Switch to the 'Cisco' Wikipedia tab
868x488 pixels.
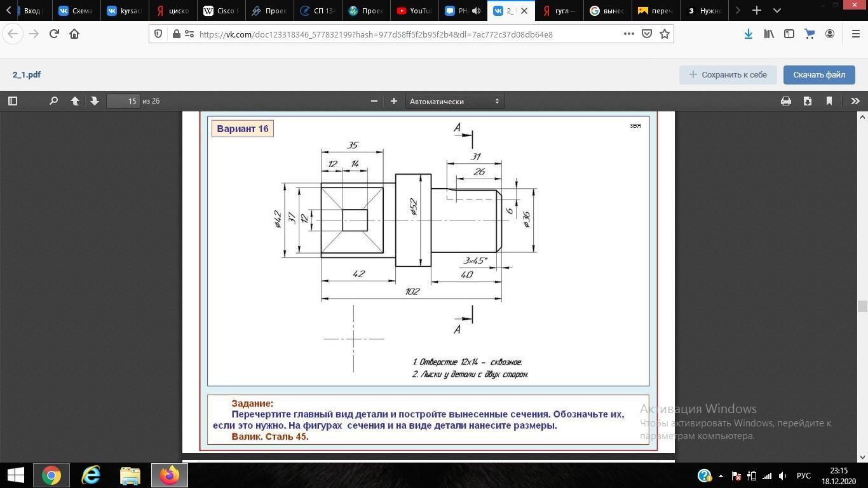point(220,11)
